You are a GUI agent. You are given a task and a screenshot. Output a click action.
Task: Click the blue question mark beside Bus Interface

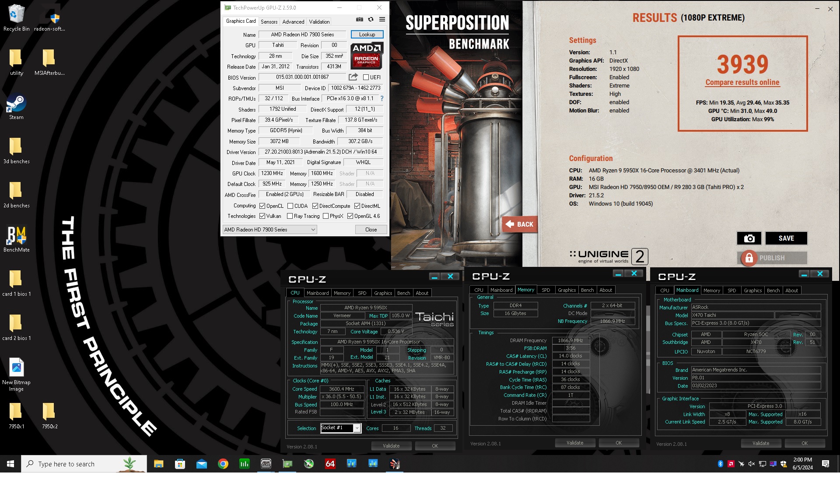(381, 98)
